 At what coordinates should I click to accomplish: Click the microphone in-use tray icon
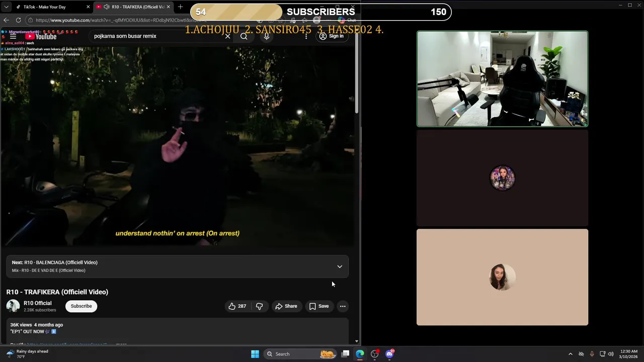pyautogui.click(x=592, y=354)
